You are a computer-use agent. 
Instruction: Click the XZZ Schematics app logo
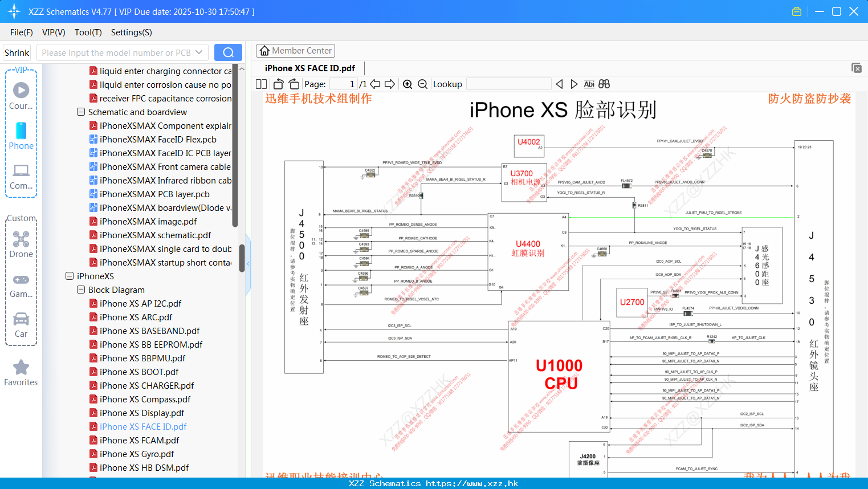[14, 11]
